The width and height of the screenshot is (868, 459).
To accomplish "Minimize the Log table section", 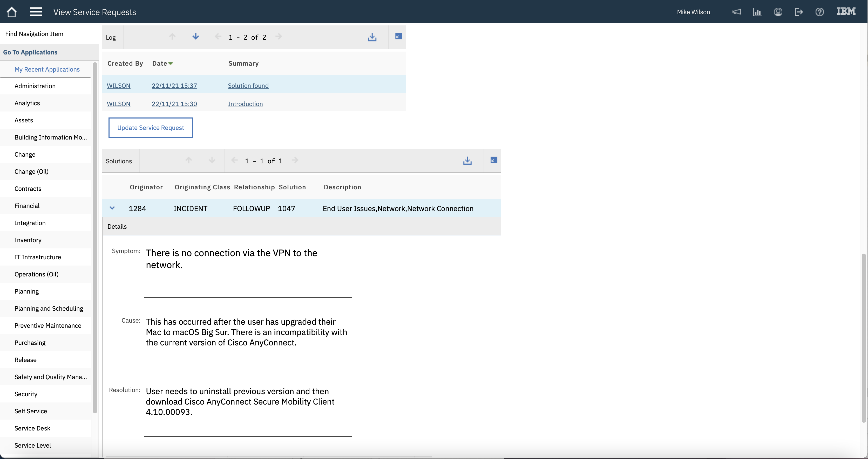I will [x=398, y=36].
